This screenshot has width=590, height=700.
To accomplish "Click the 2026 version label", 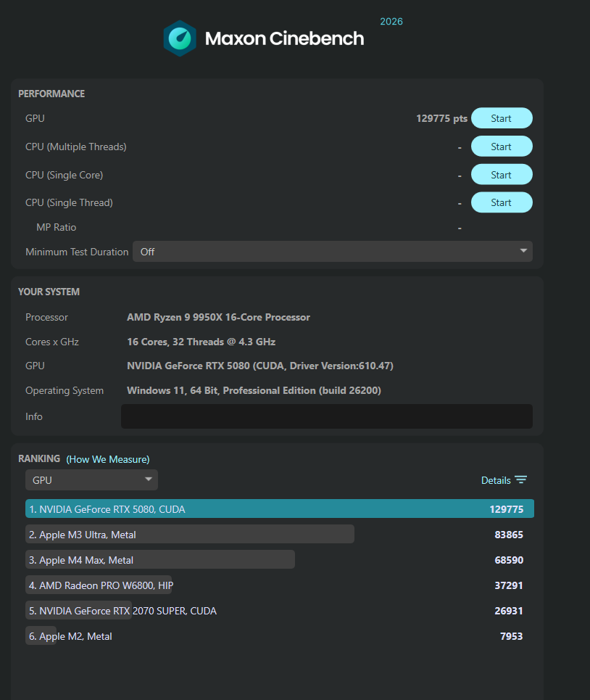I will 391,22.
